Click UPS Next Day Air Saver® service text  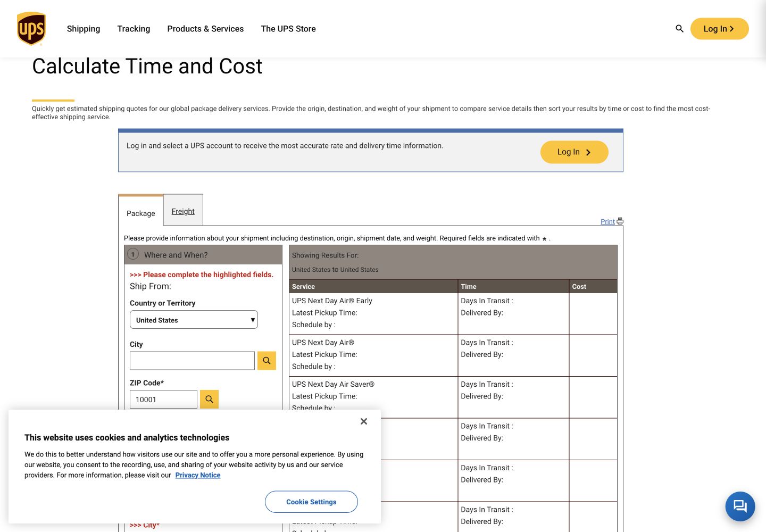click(x=333, y=384)
